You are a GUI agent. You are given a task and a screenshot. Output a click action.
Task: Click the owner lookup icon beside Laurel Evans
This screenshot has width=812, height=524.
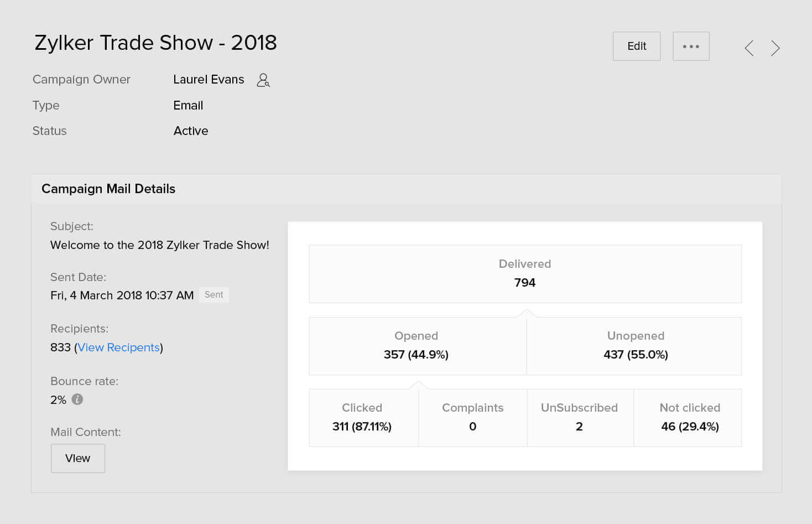coord(263,80)
